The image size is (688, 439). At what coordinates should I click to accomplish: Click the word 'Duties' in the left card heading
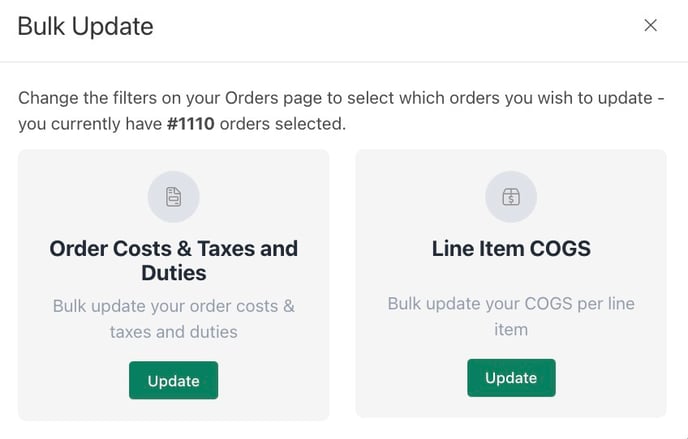(174, 273)
